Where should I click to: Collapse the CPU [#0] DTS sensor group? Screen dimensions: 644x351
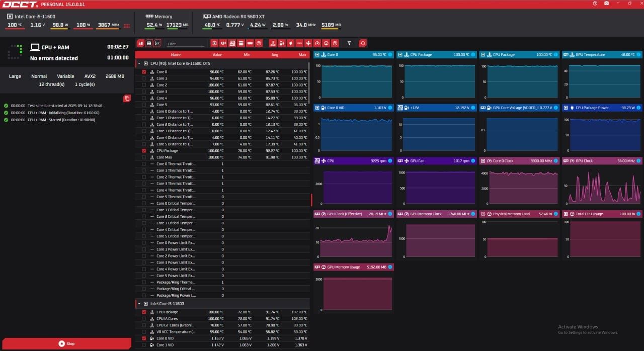click(x=139, y=63)
